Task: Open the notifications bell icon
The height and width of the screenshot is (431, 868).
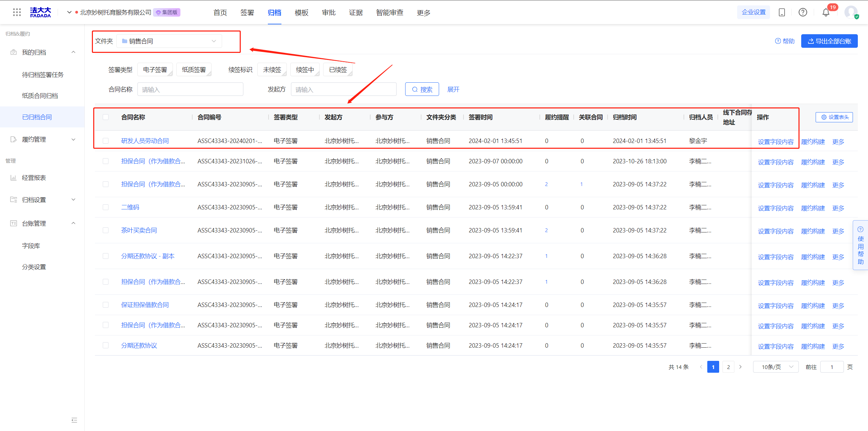Action: coord(826,13)
